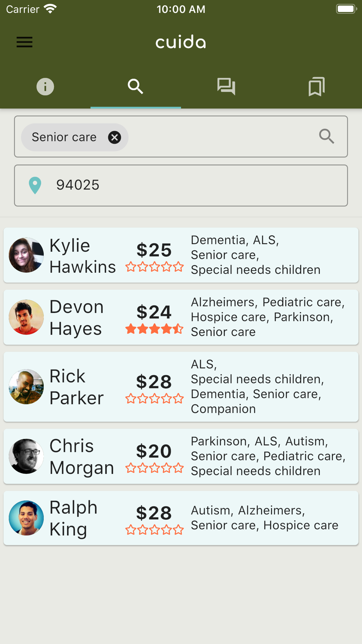Screen dimensions: 362x644
Task: Remove the Senior care filter chip
Action: (114, 137)
